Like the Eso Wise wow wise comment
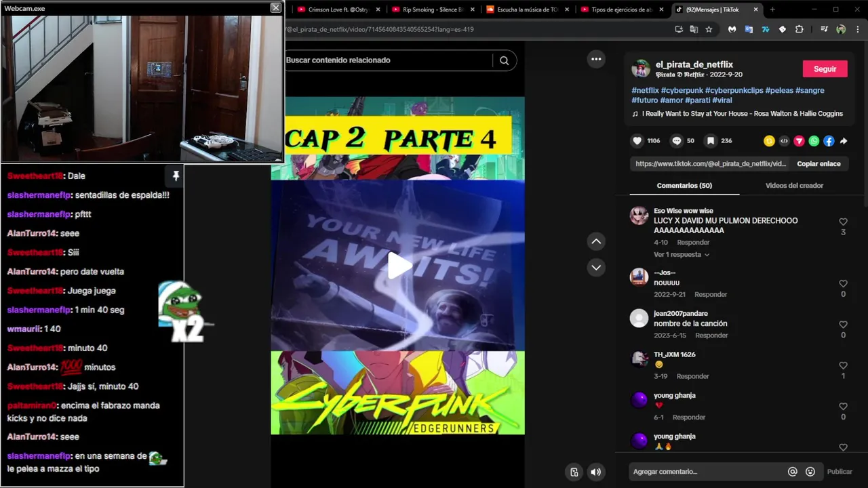Image resolution: width=868 pixels, height=488 pixels. (x=843, y=222)
